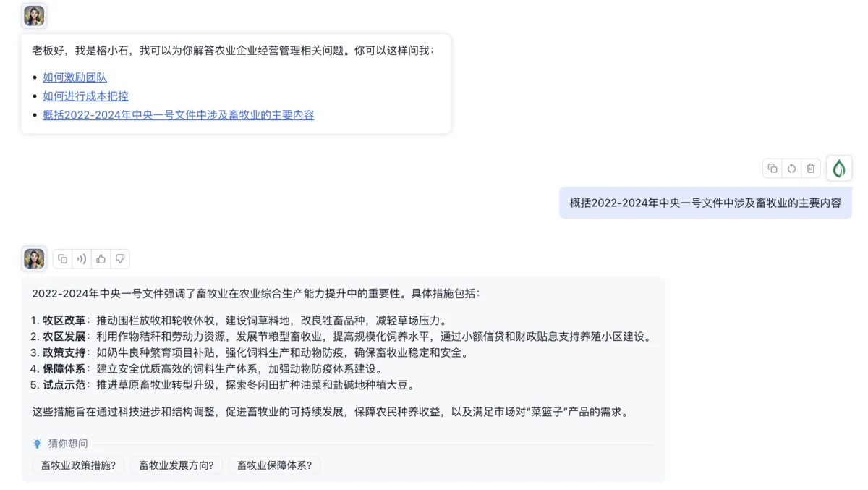Give a thumbs up to the answer

click(x=101, y=258)
